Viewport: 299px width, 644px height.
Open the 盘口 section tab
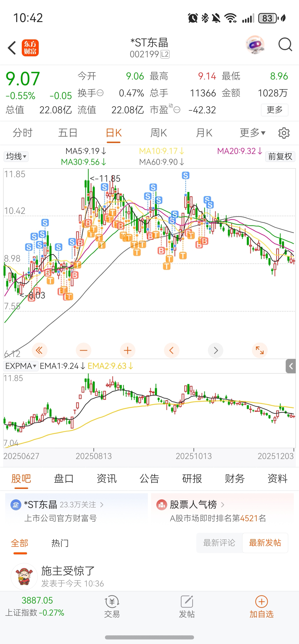click(64, 478)
